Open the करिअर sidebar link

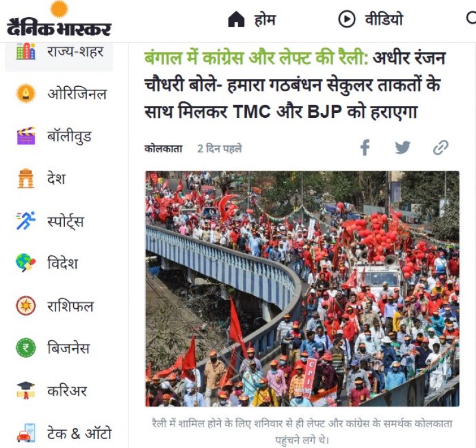[x=67, y=391]
